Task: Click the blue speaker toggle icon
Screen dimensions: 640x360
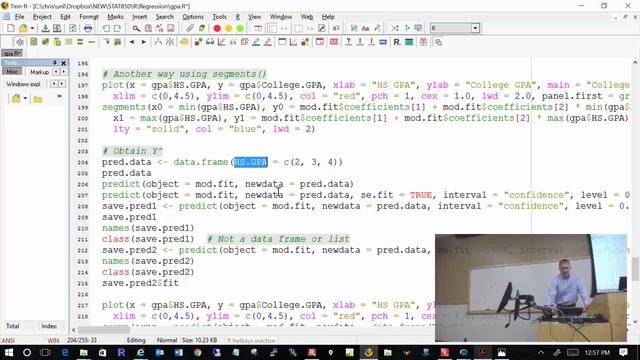Action: point(20,42)
